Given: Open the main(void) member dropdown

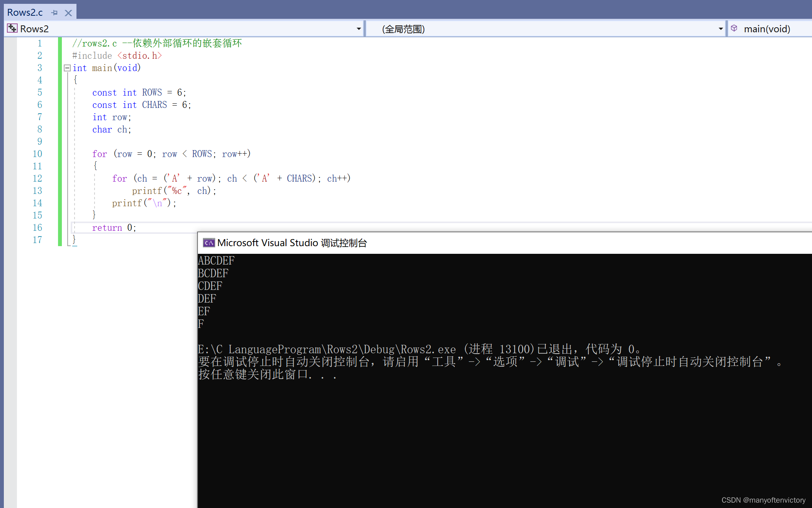Looking at the screenshot, I should click(x=770, y=29).
